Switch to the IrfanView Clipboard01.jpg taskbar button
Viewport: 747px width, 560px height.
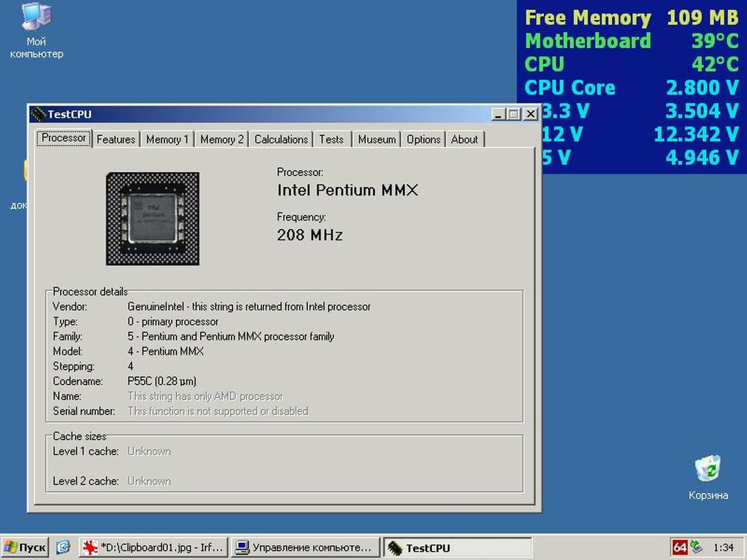pos(154,547)
